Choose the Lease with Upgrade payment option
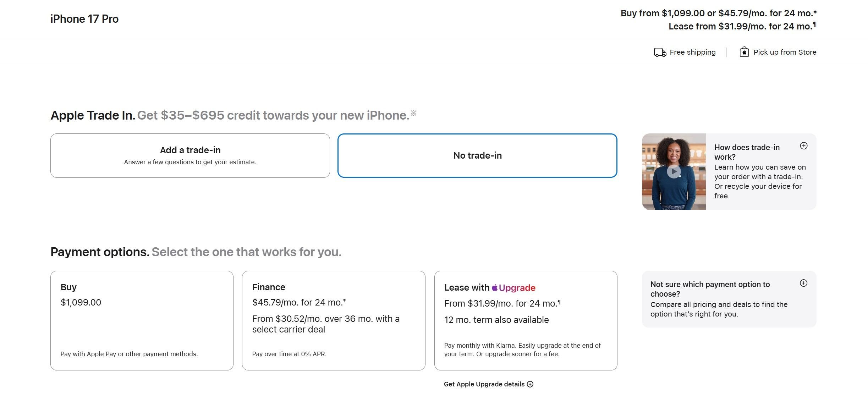The image size is (868, 418). pyautogui.click(x=526, y=320)
